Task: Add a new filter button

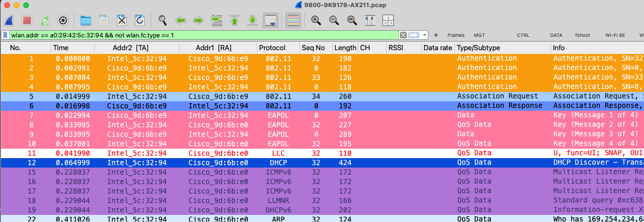Action: click(435, 35)
